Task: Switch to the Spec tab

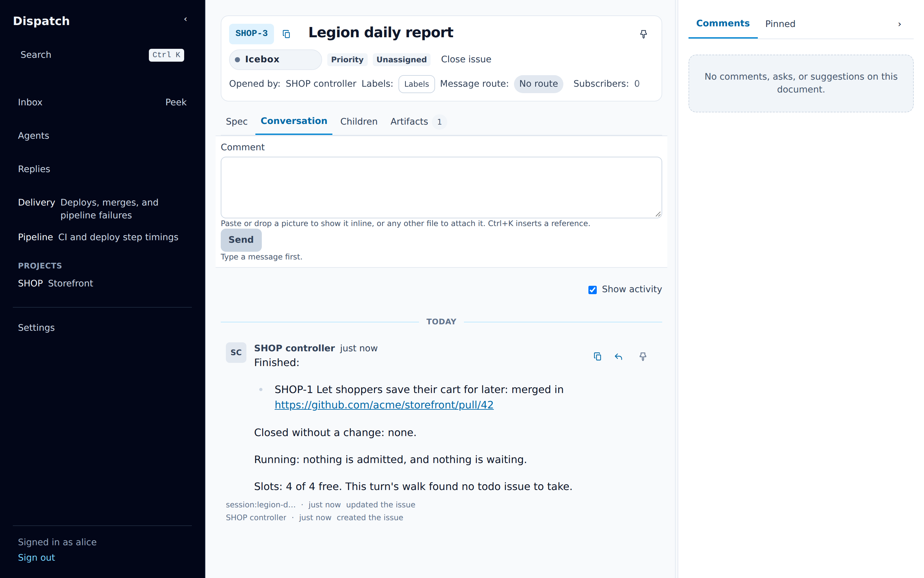Action: [237, 122]
